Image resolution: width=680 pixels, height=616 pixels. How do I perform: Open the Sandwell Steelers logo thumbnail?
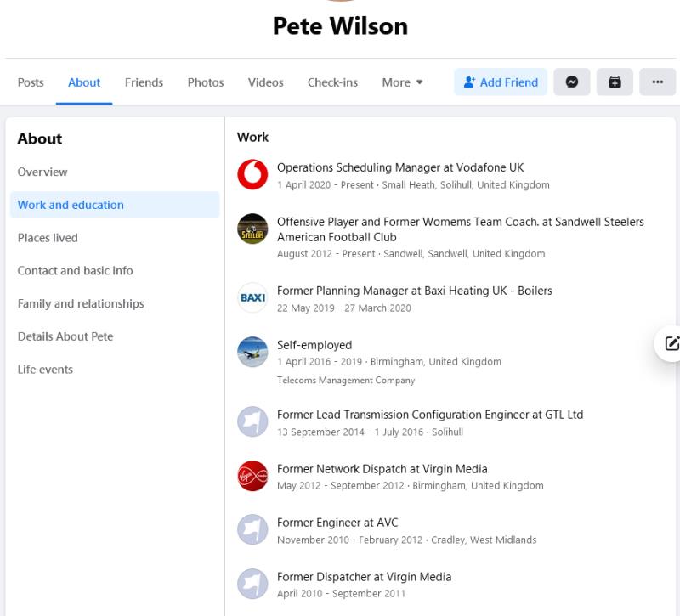click(x=252, y=229)
